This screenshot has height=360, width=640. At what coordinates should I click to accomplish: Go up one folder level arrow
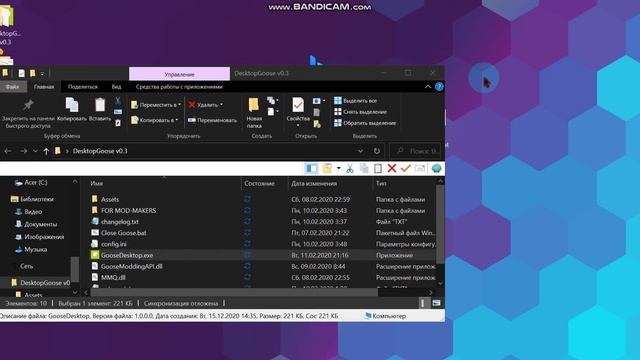click(46, 151)
